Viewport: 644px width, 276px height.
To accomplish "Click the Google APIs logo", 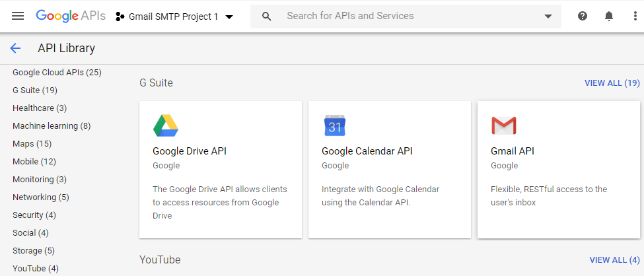I will point(70,16).
